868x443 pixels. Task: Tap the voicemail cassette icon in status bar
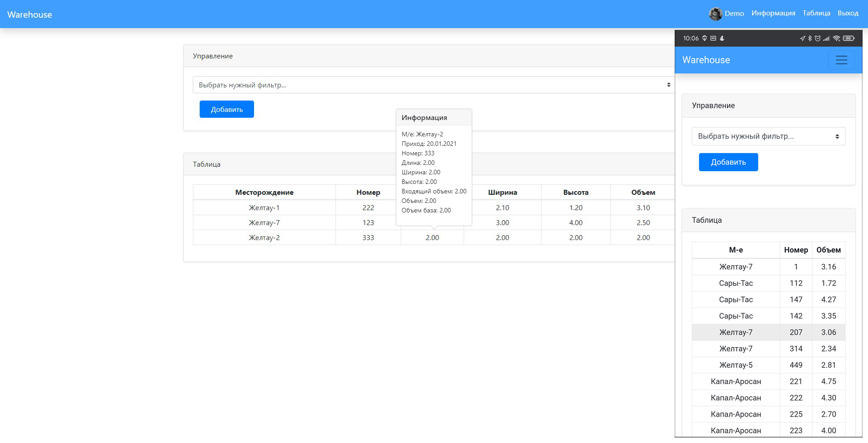(713, 39)
